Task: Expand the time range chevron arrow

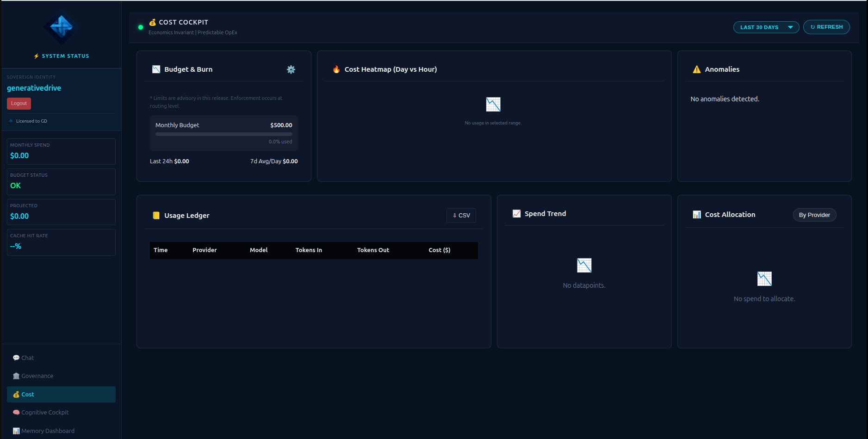Action: coord(791,27)
